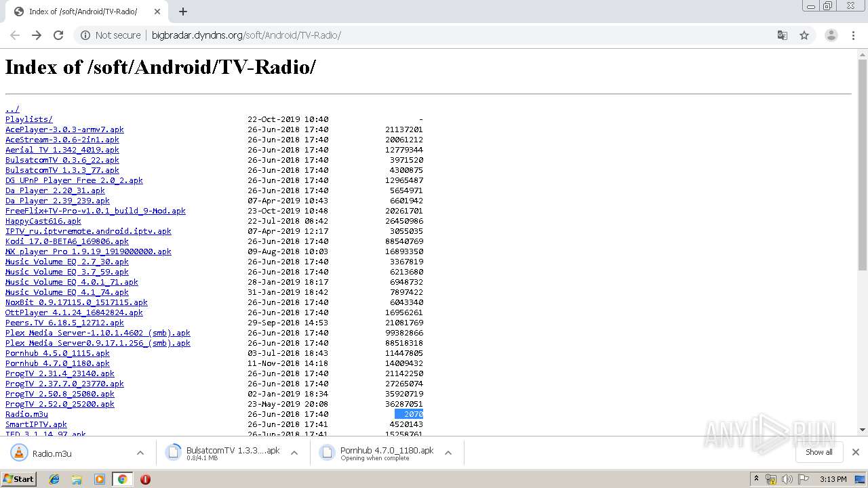Download Aerial_TV_1.342_4019.apk
The width and height of the screenshot is (868, 488).
[x=62, y=150]
